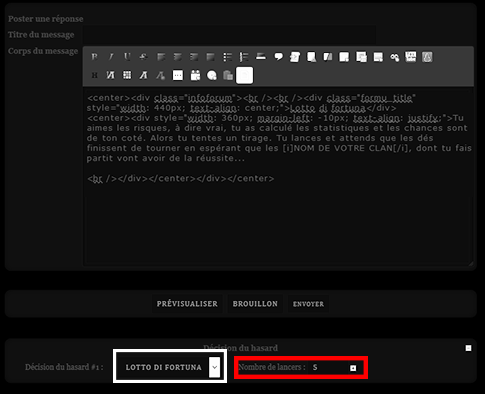
Task: Click the paste clipboard icon
Action: (228, 75)
